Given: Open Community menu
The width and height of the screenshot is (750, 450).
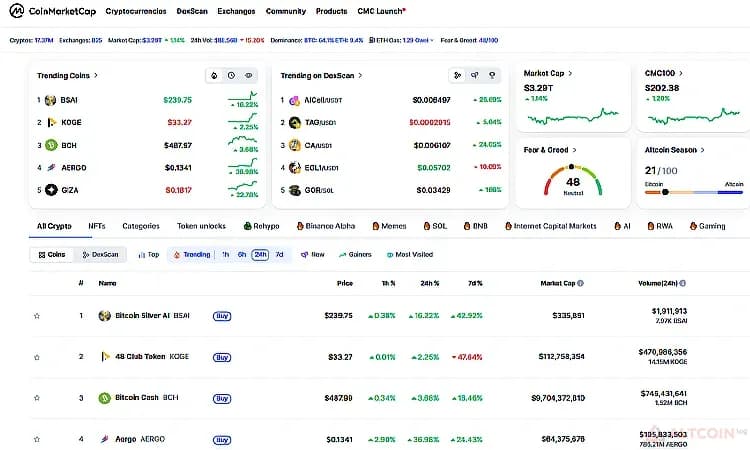Looking at the screenshot, I should (286, 11).
